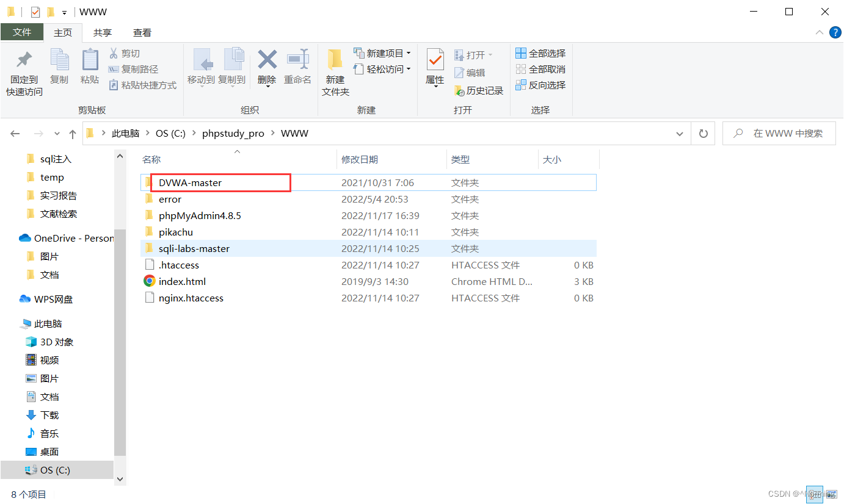
Task: Open the Easy access (轻松访问) dropdown
Action: click(382, 70)
